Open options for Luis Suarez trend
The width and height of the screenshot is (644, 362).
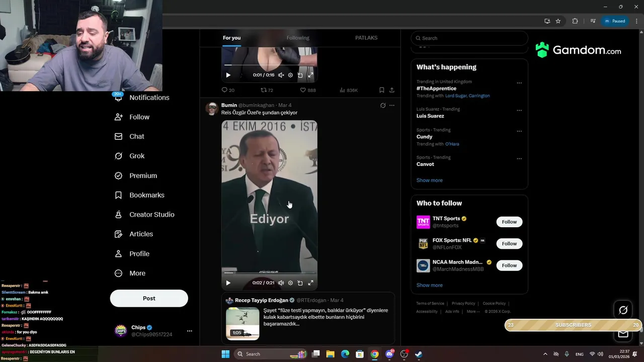tap(519, 111)
